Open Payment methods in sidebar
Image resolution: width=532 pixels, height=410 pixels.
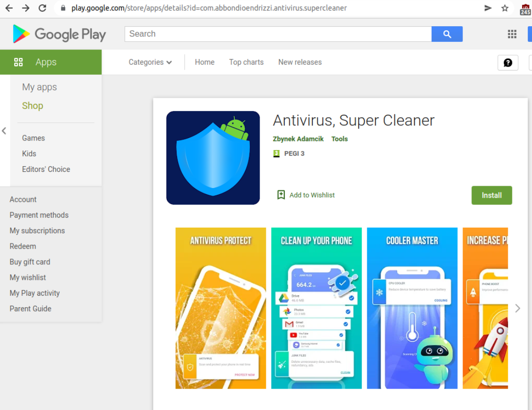pyautogui.click(x=39, y=215)
